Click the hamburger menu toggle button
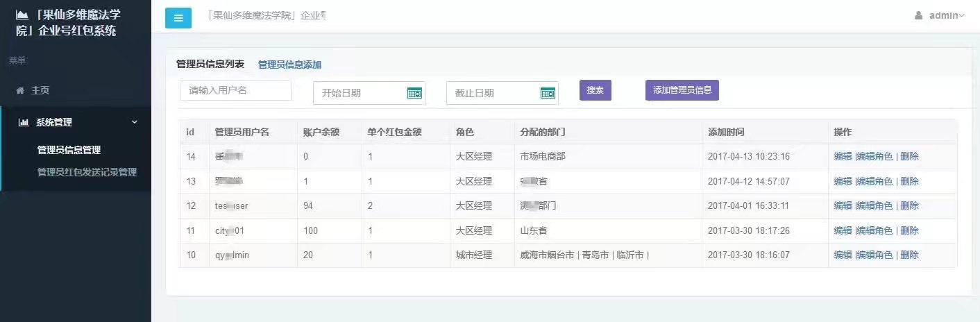This screenshot has width=980, height=322. [178, 17]
